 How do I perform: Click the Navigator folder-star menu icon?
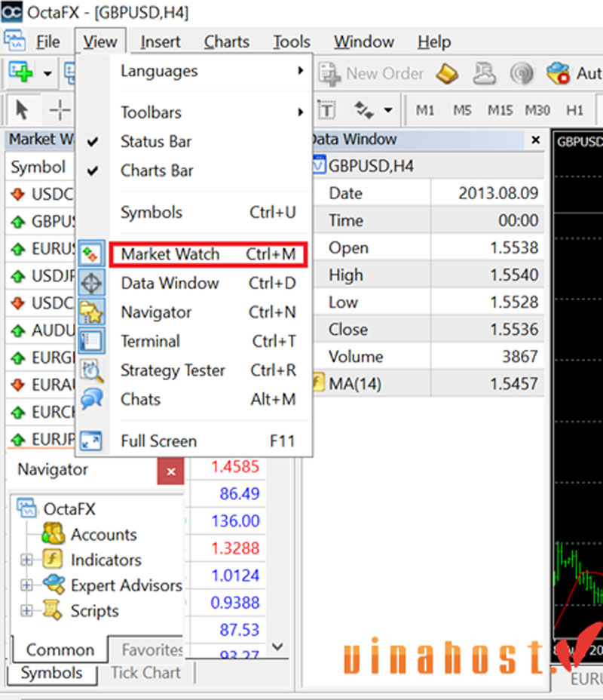[x=92, y=312]
